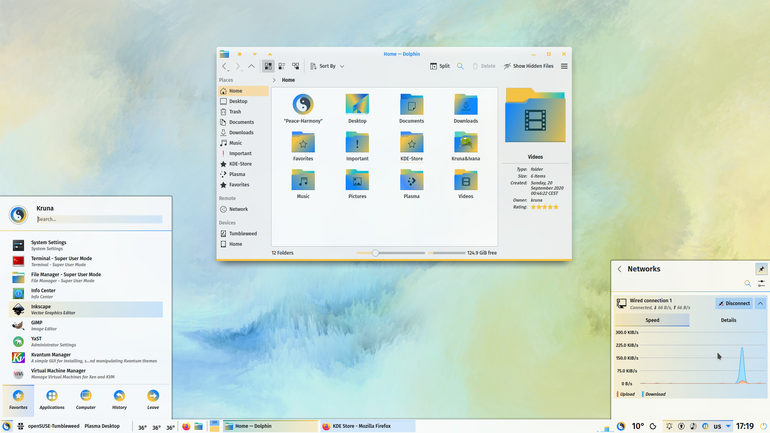Go forward in Dolphin navigation
The image size is (770, 433).
click(238, 66)
